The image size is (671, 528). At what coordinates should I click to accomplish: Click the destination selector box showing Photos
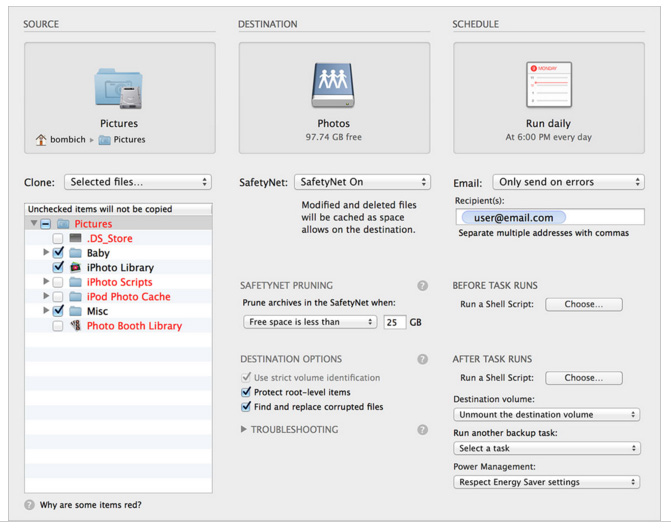(334, 98)
